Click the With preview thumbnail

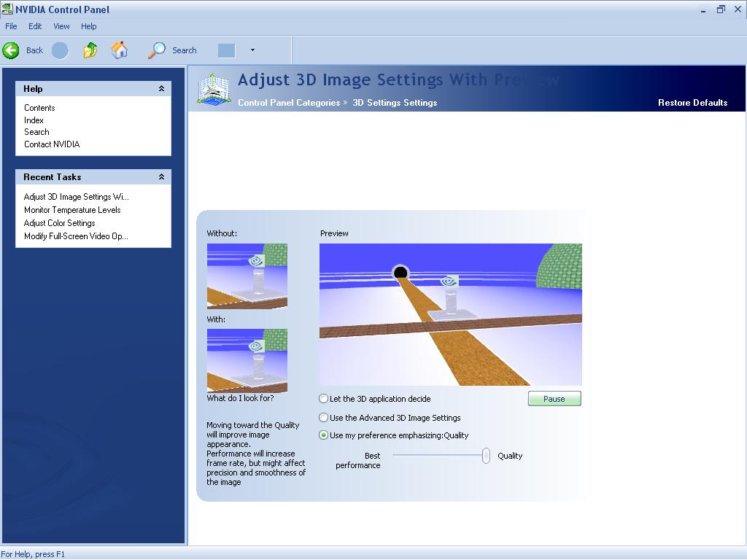(247, 360)
